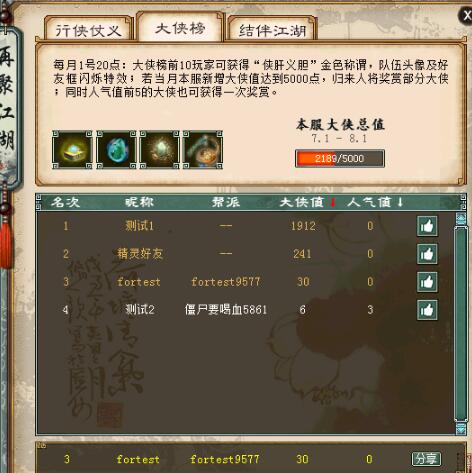
Task: Select the 大侠榜 tab
Action: (180, 27)
